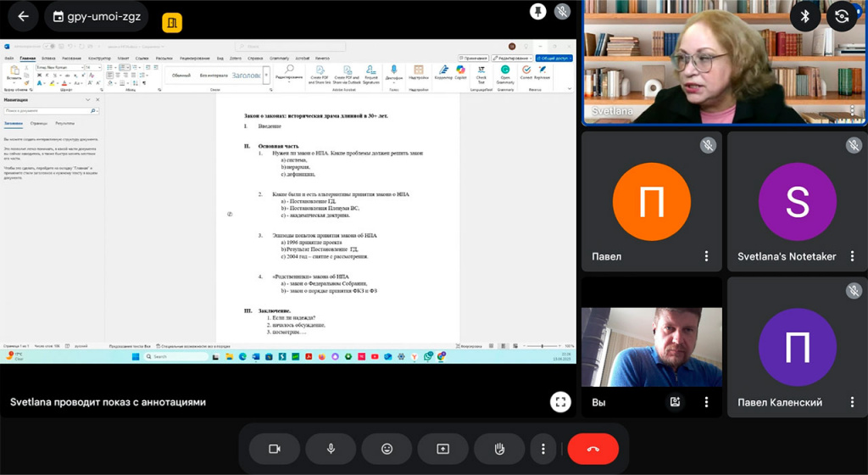Click Reverso Rephraser icon in Word ribbon
The image size is (868, 475).
542,73
